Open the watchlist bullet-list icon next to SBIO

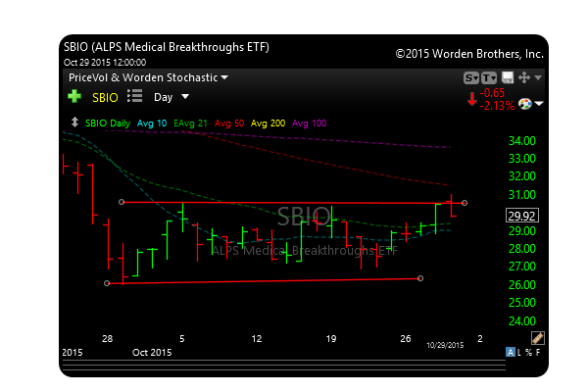pos(134,96)
